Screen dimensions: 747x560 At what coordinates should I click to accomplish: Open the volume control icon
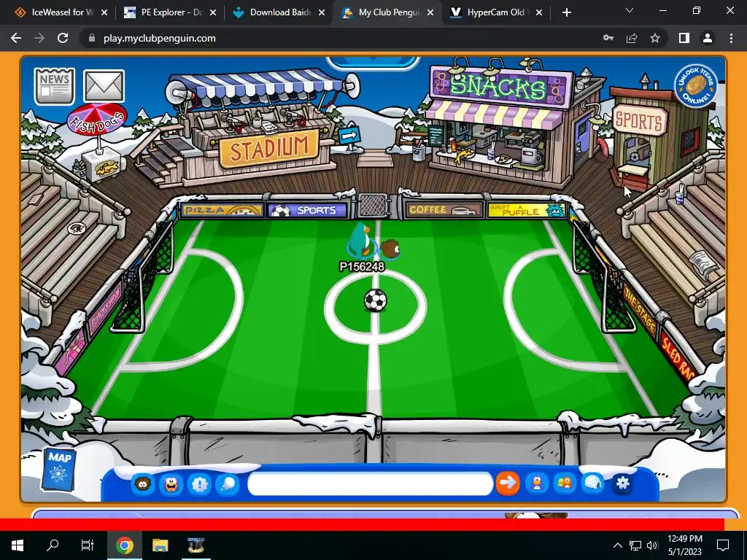pos(652,545)
